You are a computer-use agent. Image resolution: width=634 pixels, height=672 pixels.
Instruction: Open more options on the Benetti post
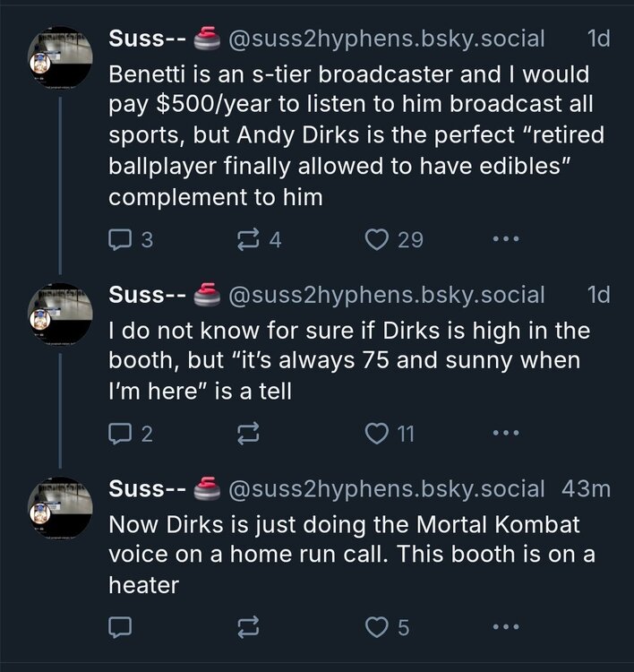[506, 239]
